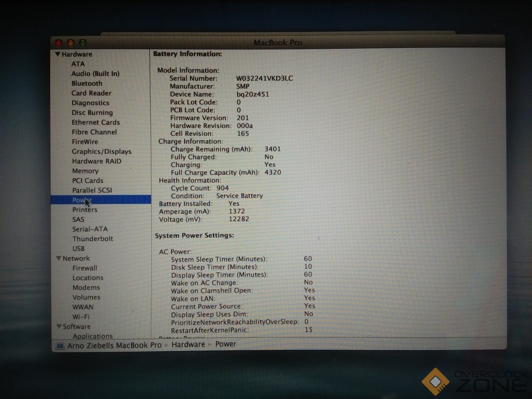Click the Service Battery condition

coord(240,196)
